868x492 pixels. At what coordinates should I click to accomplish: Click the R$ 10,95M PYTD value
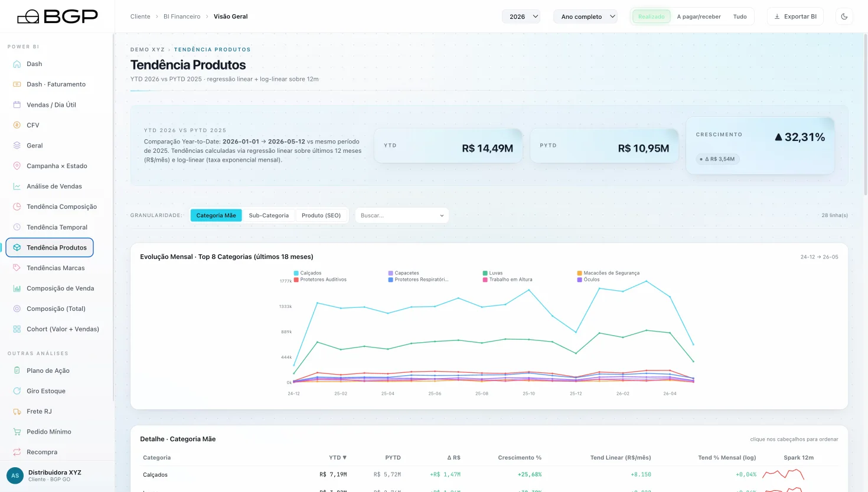[644, 148]
